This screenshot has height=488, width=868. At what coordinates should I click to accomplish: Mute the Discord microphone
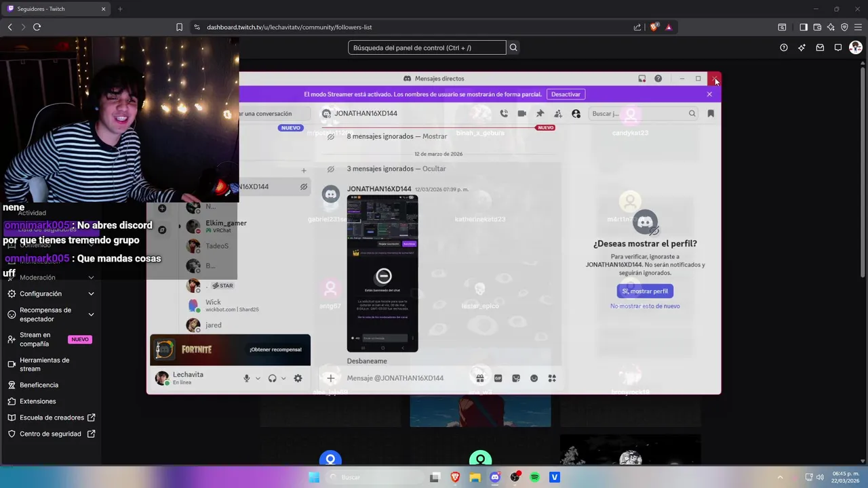point(247,378)
